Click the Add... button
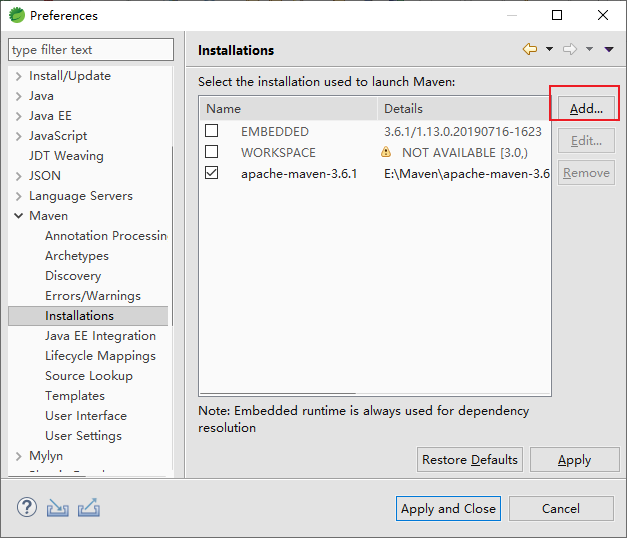This screenshot has height=538, width=627. (x=586, y=108)
